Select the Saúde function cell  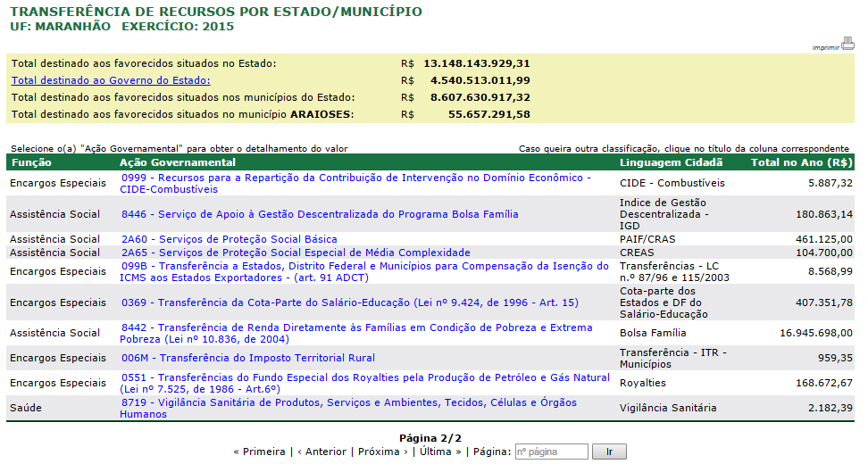click(x=26, y=408)
